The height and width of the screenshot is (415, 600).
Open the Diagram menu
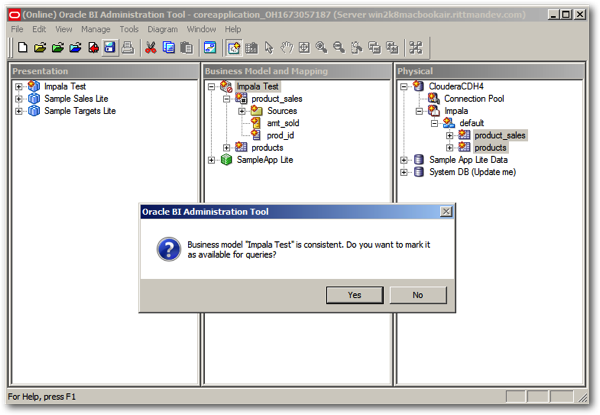[x=163, y=29]
